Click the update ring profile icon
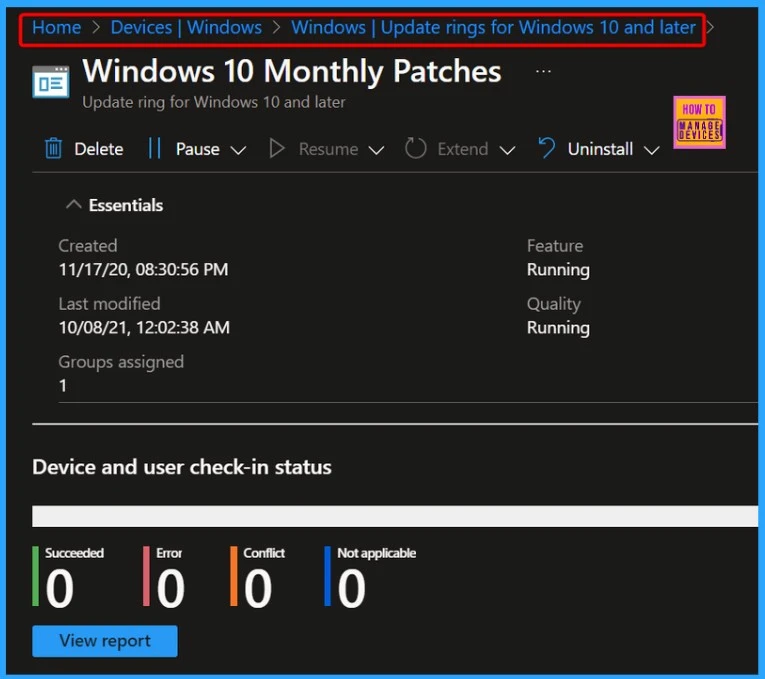Screen dimensions: 765x679 tap(51, 82)
